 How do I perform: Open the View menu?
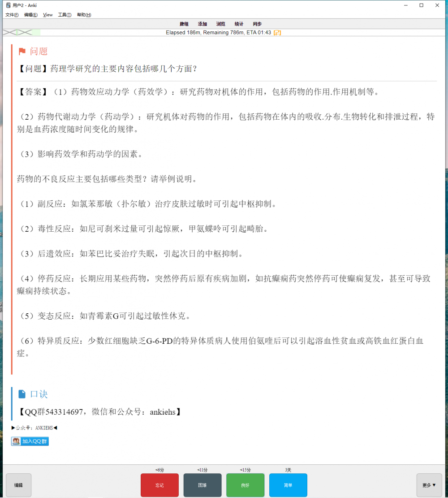point(47,15)
